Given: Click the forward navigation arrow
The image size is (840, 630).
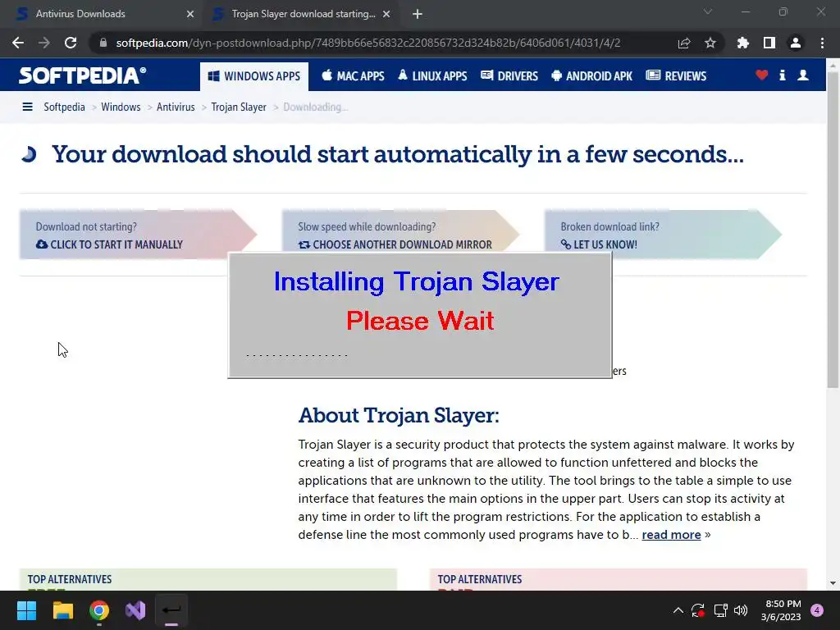Looking at the screenshot, I should [x=44, y=43].
